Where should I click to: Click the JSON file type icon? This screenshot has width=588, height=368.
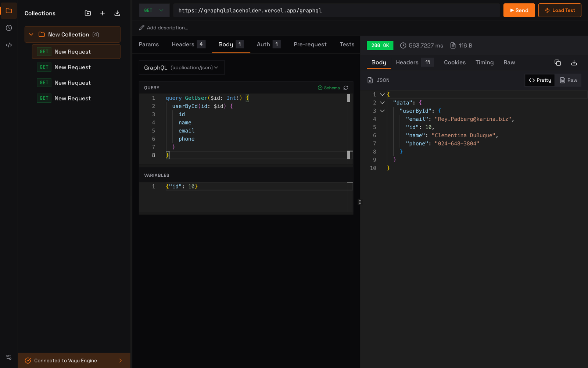point(370,80)
